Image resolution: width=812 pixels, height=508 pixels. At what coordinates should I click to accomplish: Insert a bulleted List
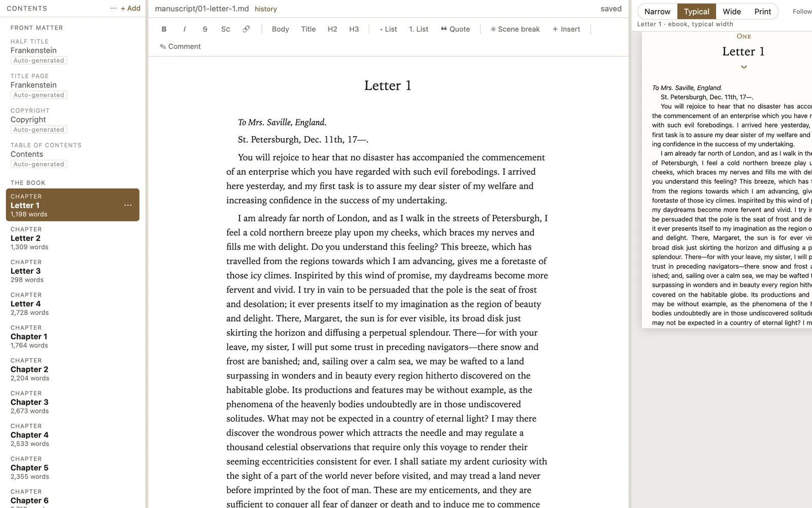(x=388, y=29)
